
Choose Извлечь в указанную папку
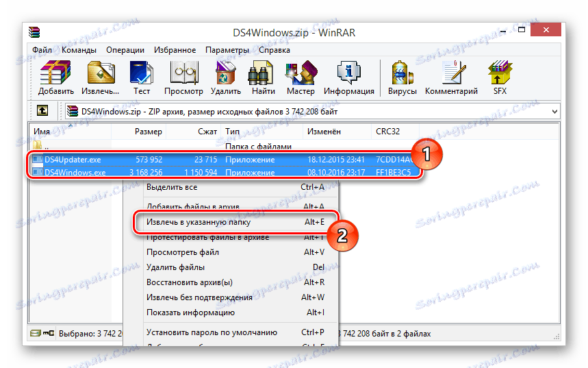235,222
